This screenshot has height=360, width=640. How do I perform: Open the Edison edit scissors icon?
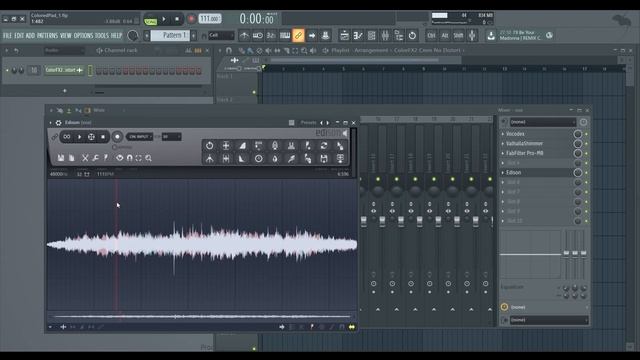pyautogui.click(x=85, y=158)
